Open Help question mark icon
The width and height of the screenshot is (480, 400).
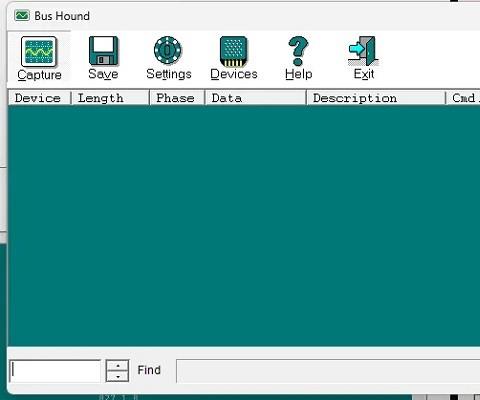coord(298,51)
